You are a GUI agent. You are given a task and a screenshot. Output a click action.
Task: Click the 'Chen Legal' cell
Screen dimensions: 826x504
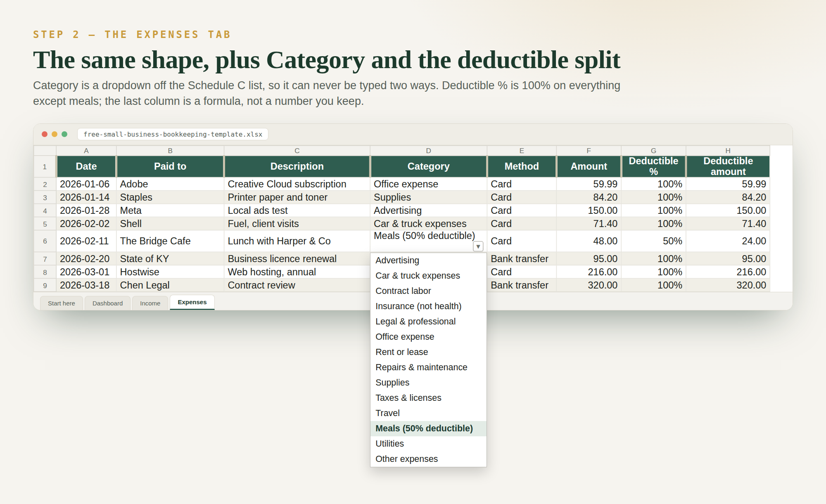(170, 285)
